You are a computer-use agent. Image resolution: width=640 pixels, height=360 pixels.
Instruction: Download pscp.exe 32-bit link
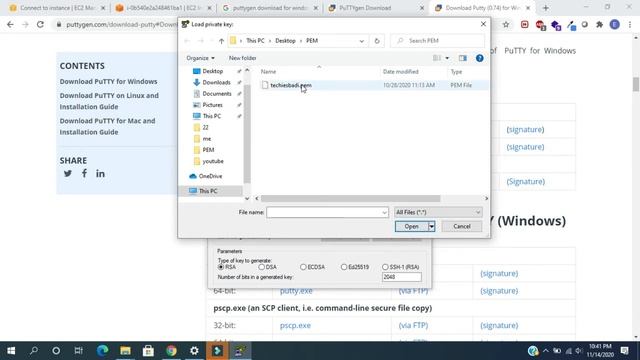click(x=295, y=325)
